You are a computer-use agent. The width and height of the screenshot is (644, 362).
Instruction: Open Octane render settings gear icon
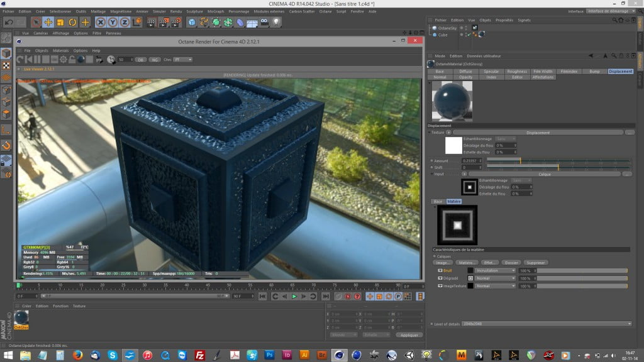pyautogui.click(x=62, y=60)
